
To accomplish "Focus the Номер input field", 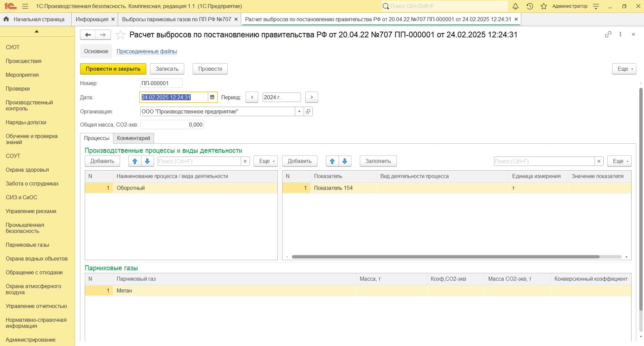I will pyautogui.click(x=161, y=83).
